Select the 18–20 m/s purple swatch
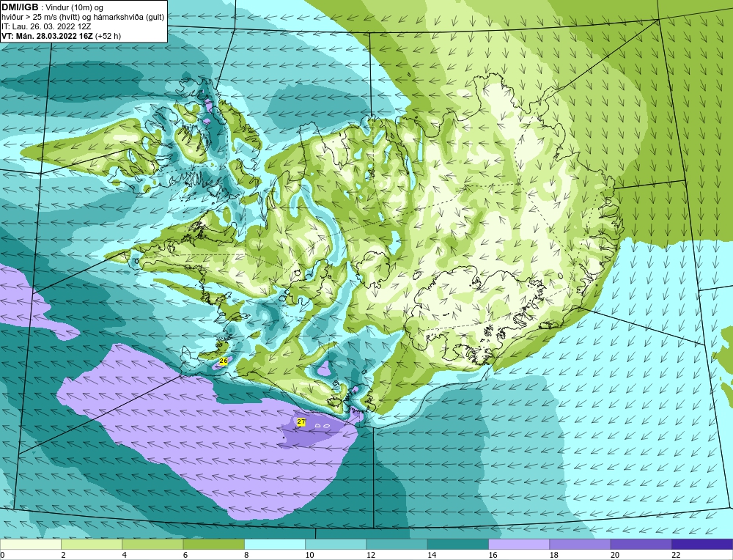The width and height of the screenshot is (733, 560). pos(580,544)
